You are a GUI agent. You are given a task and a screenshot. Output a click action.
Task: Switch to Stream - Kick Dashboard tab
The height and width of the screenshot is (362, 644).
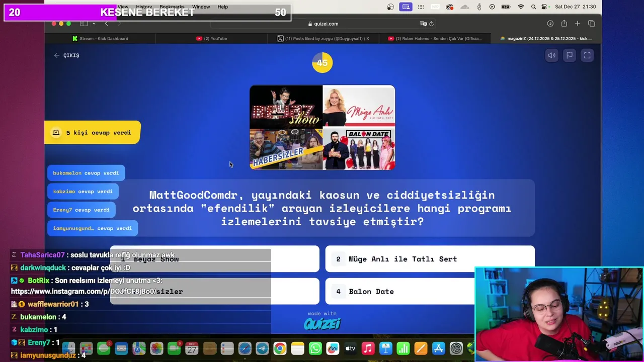click(x=100, y=38)
